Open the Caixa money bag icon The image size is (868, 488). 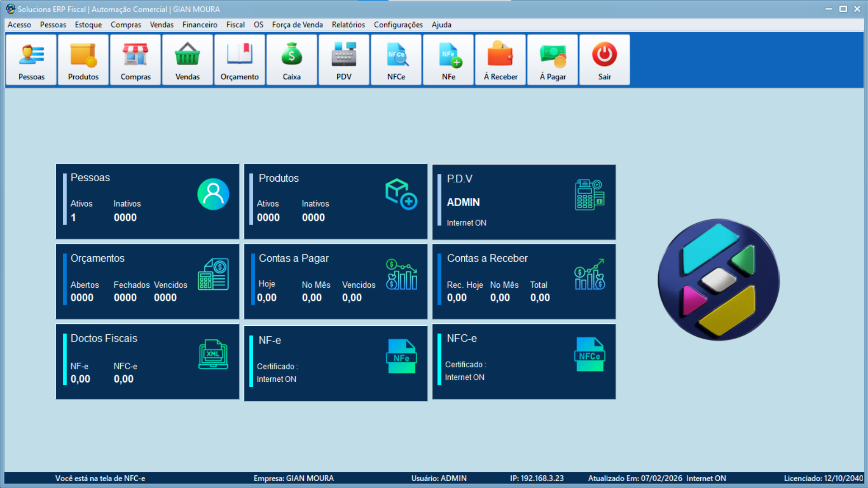point(292,59)
